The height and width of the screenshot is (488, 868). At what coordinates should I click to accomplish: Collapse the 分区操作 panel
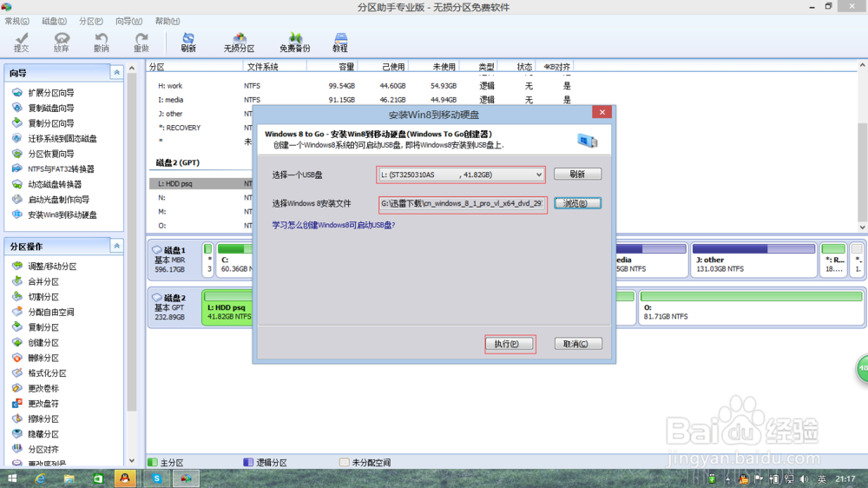point(117,246)
